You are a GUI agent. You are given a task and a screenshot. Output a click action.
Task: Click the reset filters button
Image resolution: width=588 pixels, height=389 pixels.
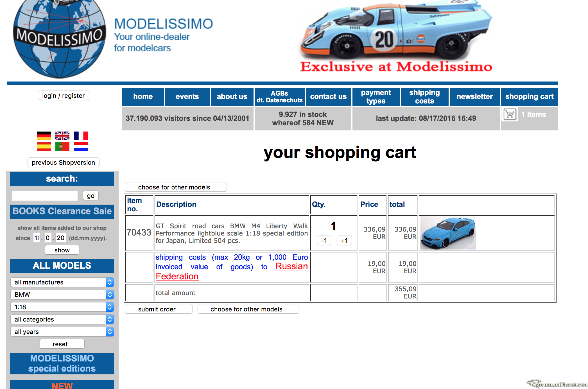[62, 344]
